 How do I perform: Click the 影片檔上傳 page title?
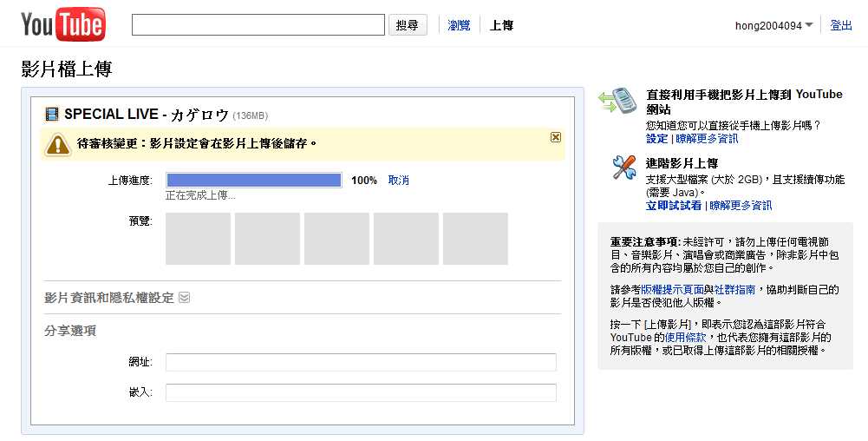pyautogui.click(x=67, y=69)
